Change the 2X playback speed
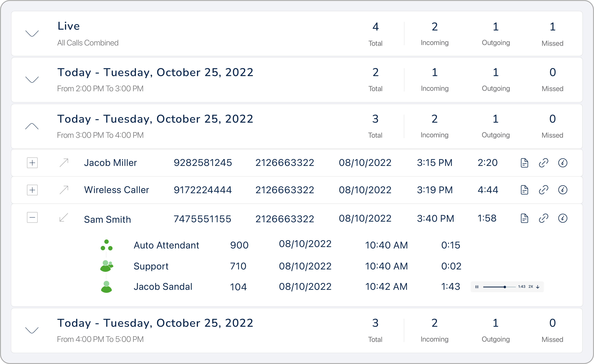594x364 pixels. 531,287
